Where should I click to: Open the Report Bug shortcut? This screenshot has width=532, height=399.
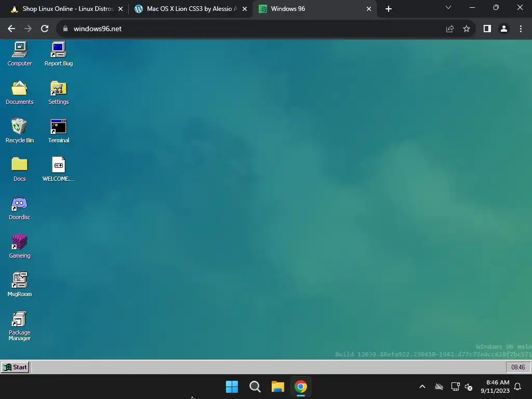58,54
